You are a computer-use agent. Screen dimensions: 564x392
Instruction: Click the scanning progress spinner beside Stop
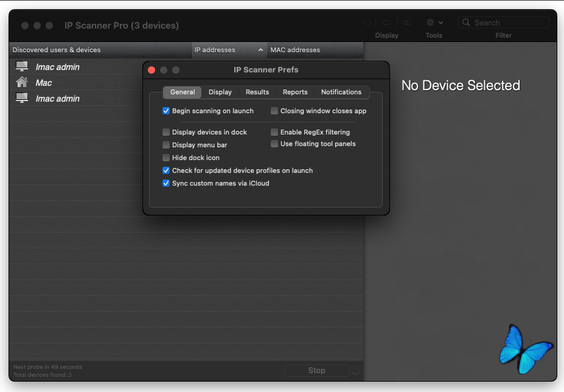[356, 371]
